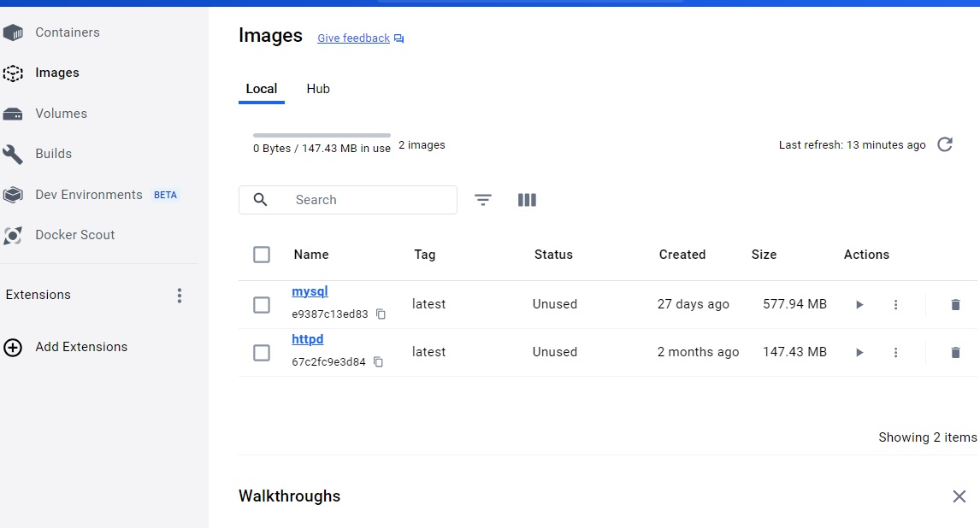
Task: Click the Add Extensions plus icon
Action: (13, 348)
